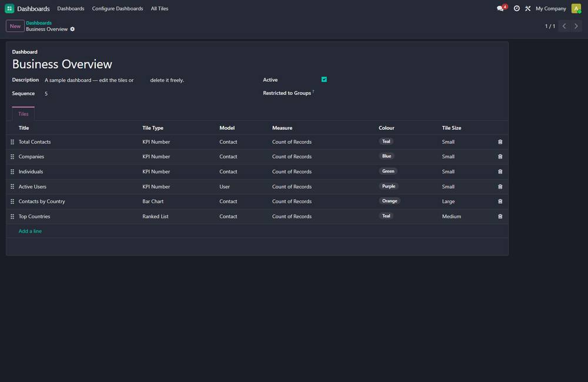Click the Blue colour badge for Companies
This screenshot has height=382, width=588.
pyautogui.click(x=387, y=156)
